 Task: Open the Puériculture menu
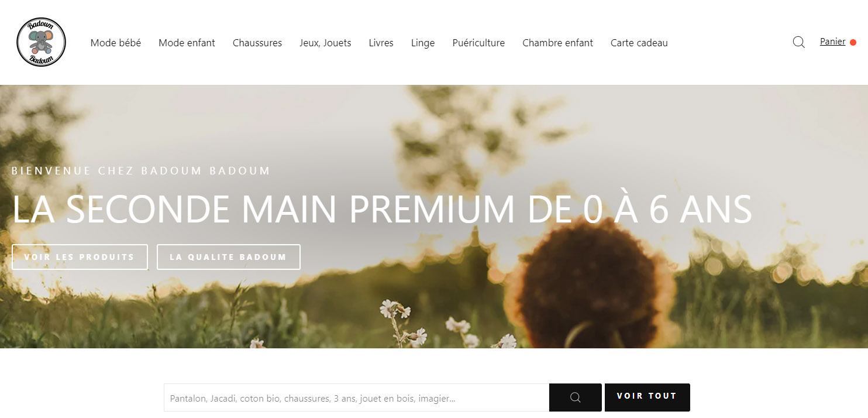[478, 43]
